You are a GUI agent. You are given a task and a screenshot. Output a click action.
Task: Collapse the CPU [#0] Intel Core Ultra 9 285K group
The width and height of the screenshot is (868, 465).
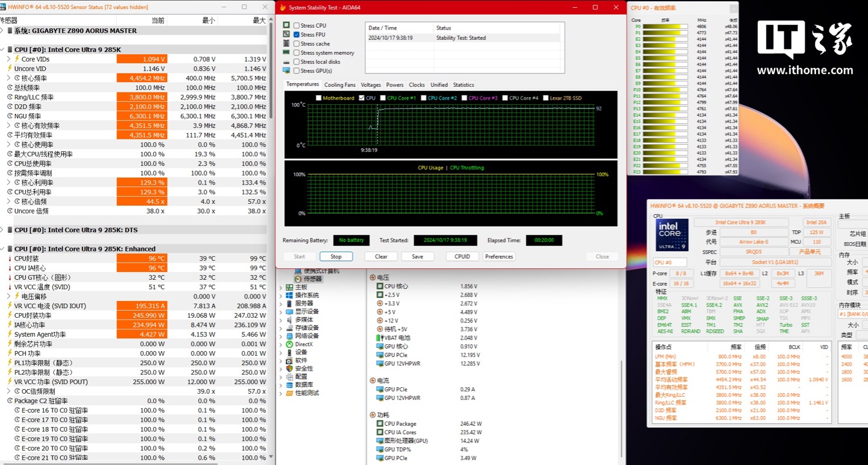coord(3,49)
